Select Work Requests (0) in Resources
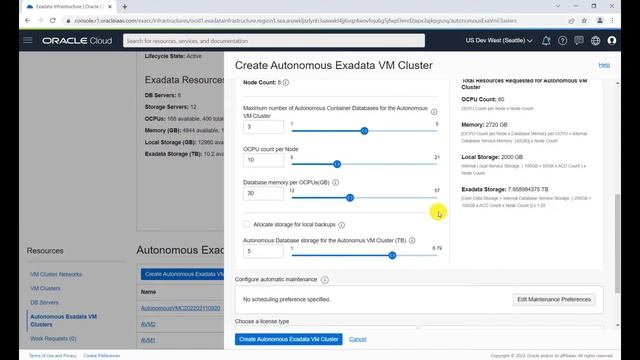This screenshot has width=640, height=360. point(53,338)
